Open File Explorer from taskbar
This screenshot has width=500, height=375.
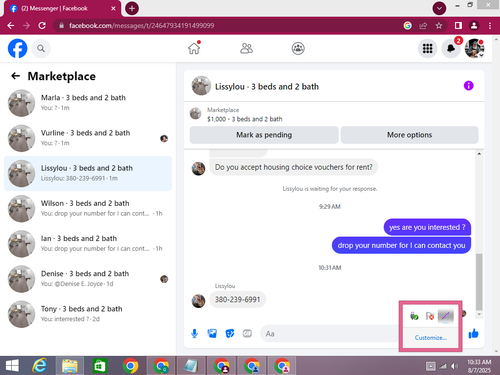pos(70,366)
